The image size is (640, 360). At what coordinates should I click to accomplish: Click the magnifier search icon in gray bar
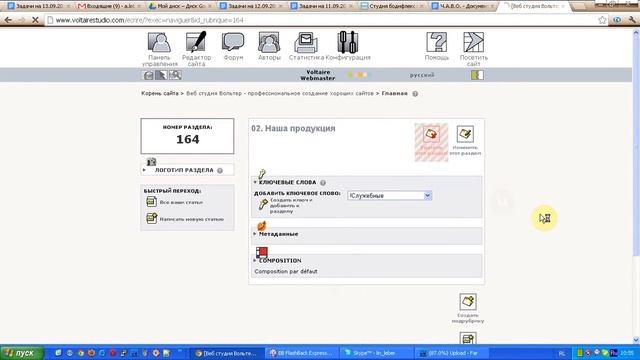(175, 75)
